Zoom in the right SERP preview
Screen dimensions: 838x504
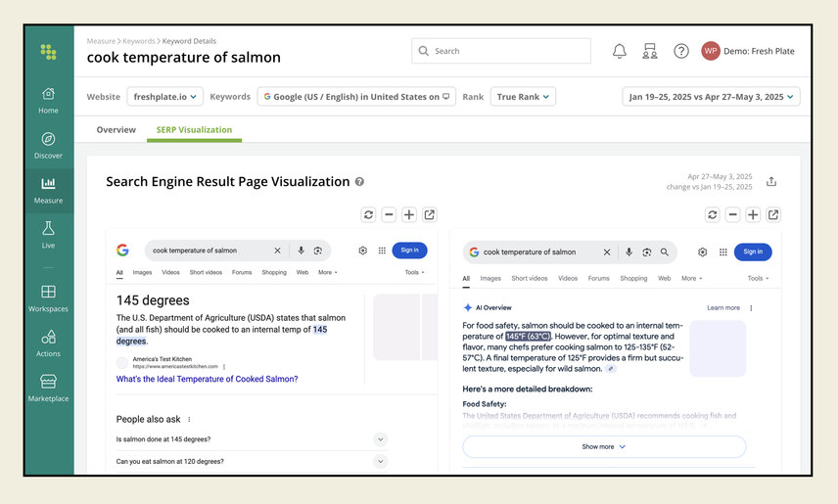pos(753,215)
